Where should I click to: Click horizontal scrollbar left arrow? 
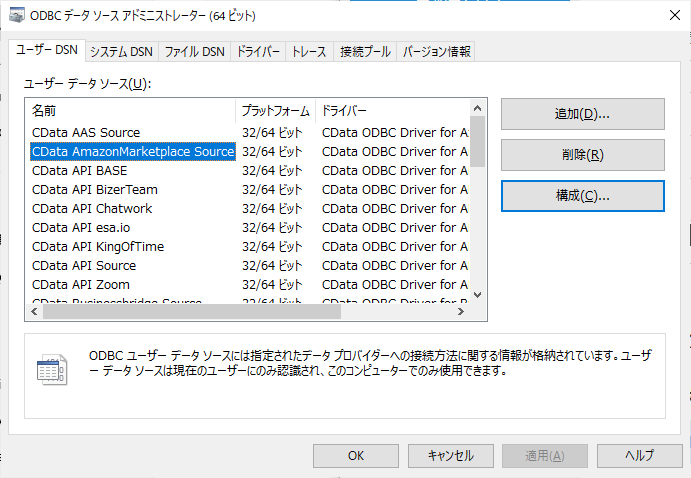[34, 311]
